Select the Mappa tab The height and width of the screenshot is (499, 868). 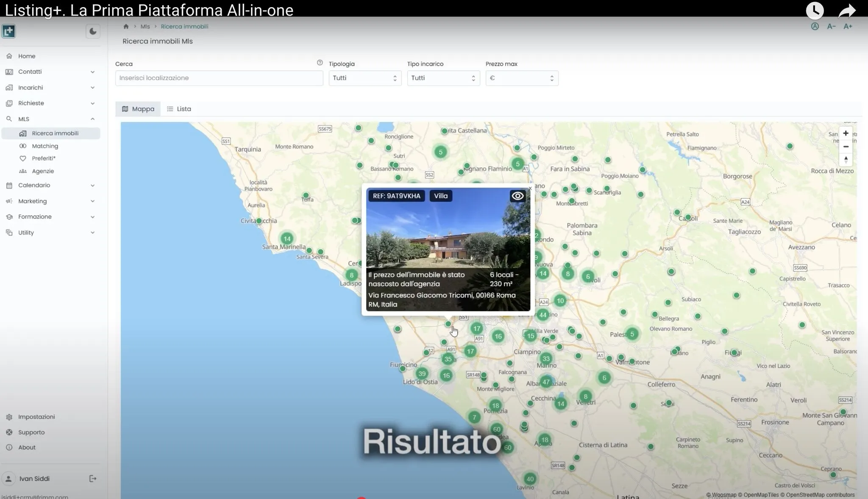pyautogui.click(x=138, y=109)
